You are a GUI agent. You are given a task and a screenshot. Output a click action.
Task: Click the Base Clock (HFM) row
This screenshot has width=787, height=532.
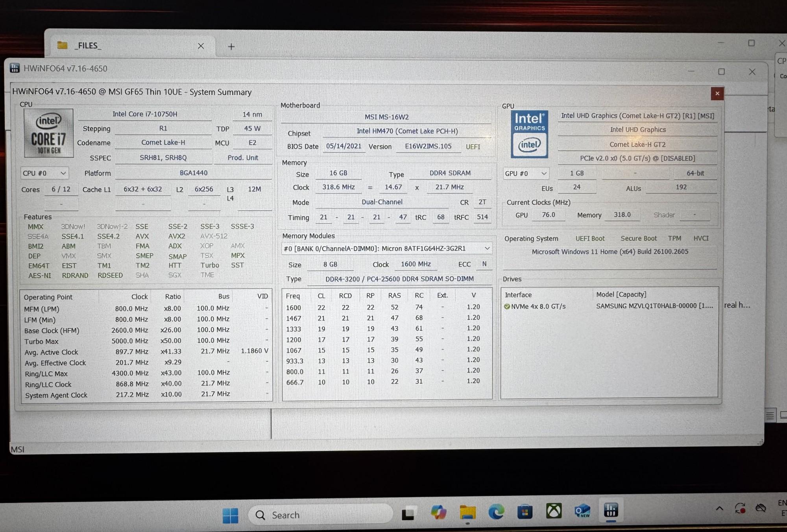point(146,330)
